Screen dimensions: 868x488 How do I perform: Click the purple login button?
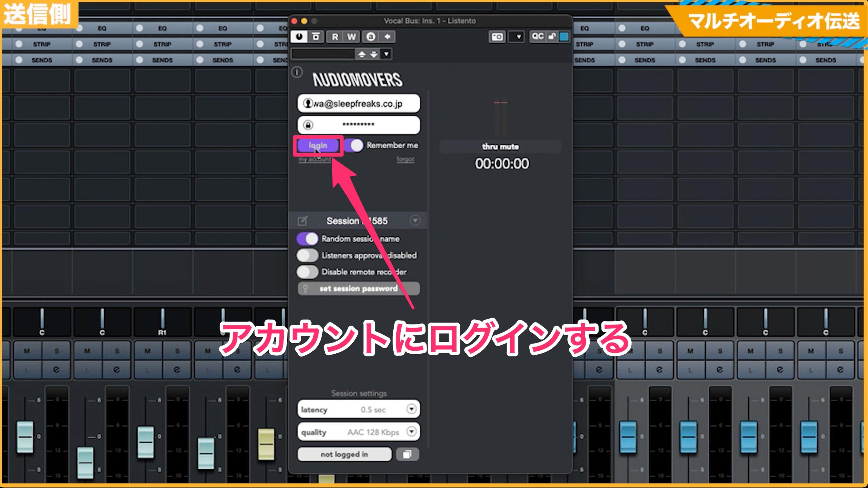318,145
